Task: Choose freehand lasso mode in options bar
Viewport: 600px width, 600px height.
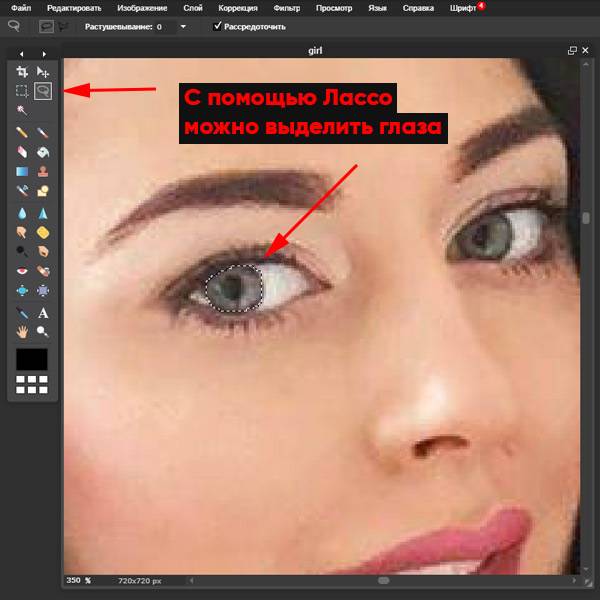Action: [46, 26]
